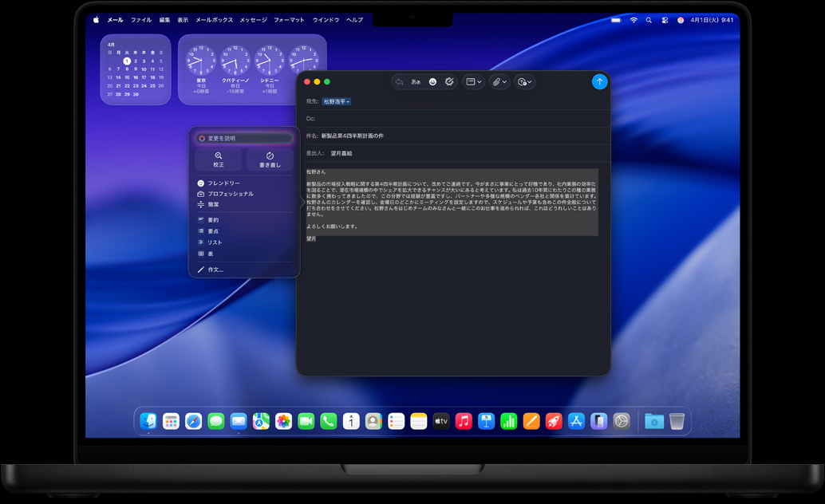Select フレンドリー tone option
825x504 pixels.
[223, 183]
